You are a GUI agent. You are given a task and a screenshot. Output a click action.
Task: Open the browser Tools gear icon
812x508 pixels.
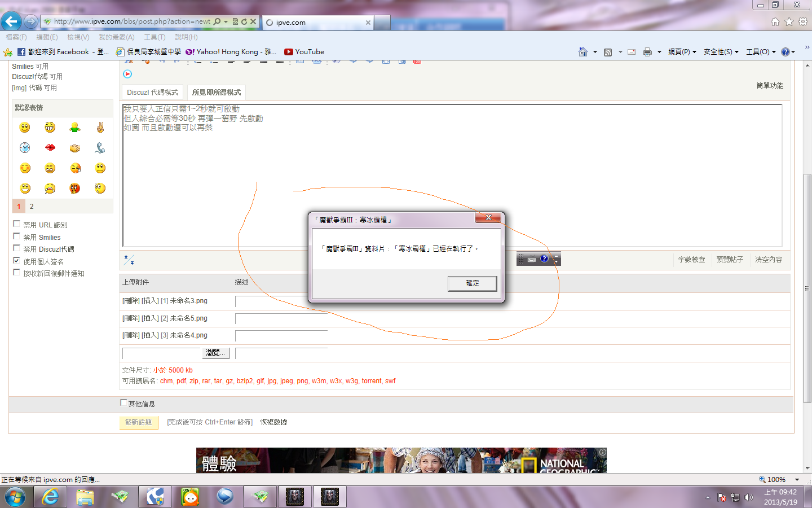tap(803, 21)
